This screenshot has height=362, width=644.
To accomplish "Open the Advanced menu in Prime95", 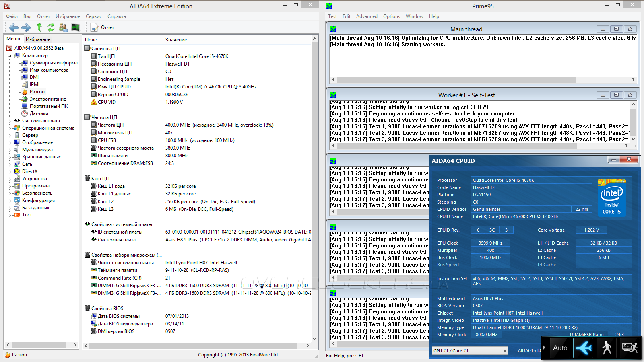I will point(367,16).
